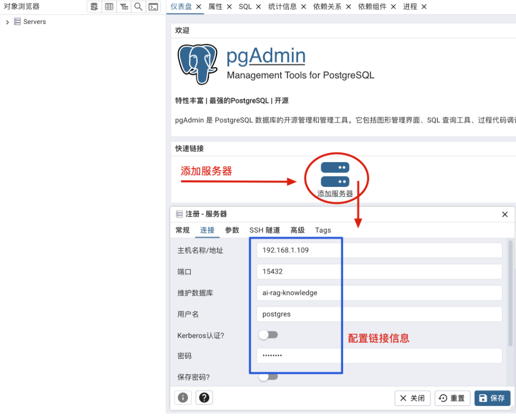Screen dimensions: 516x420
Task: Click the 保存 button
Action: (x=492, y=399)
